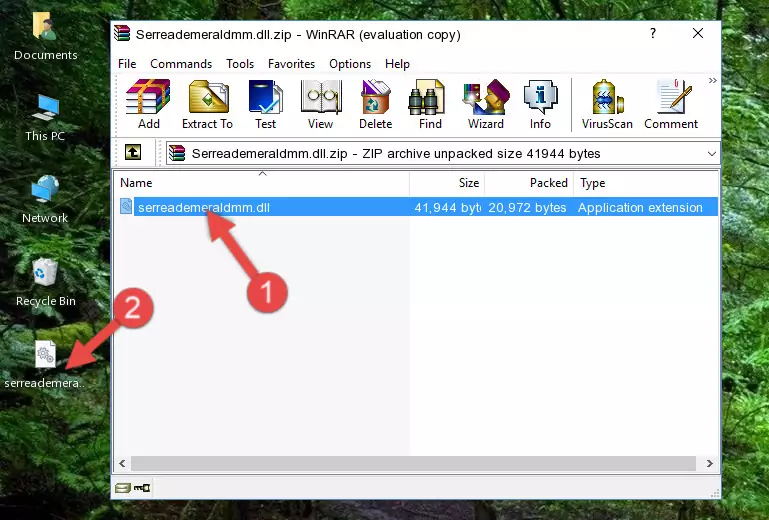Open the File menu

click(127, 64)
